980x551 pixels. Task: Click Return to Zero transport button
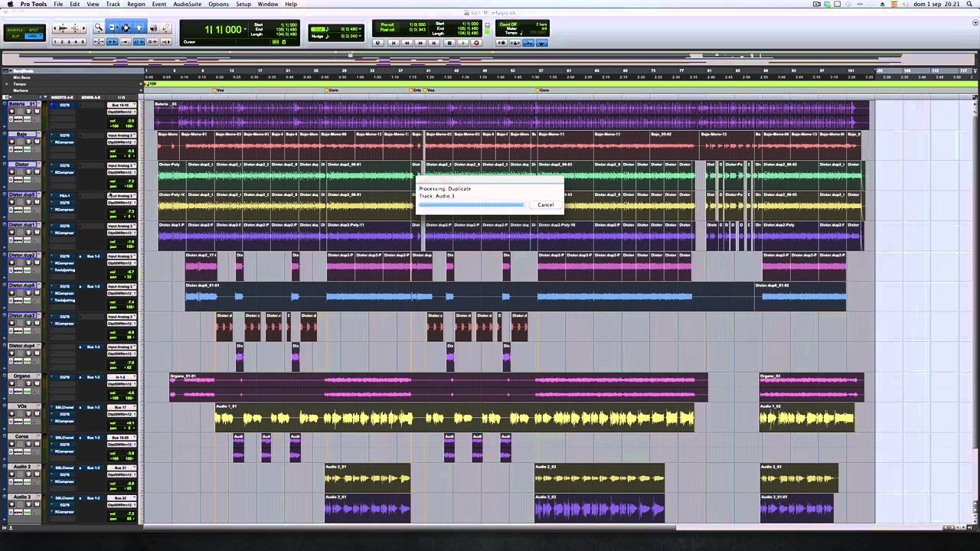394,43
